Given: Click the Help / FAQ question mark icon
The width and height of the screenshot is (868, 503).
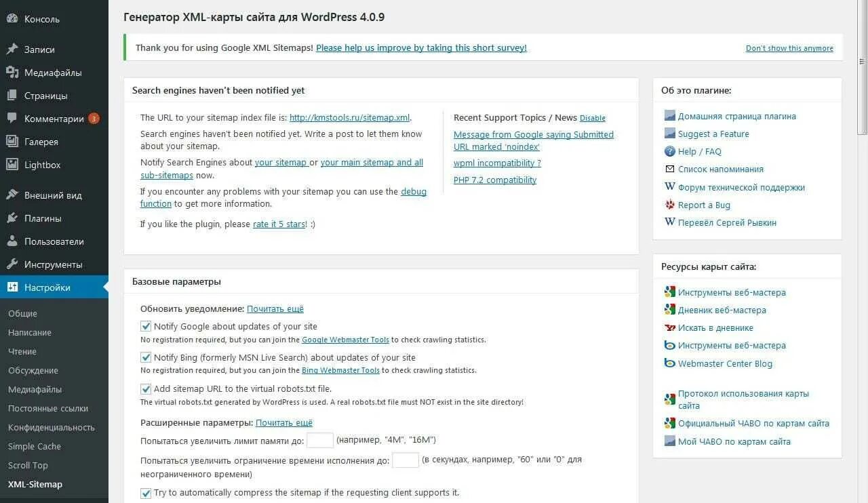Looking at the screenshot, I should pos(670,152).
